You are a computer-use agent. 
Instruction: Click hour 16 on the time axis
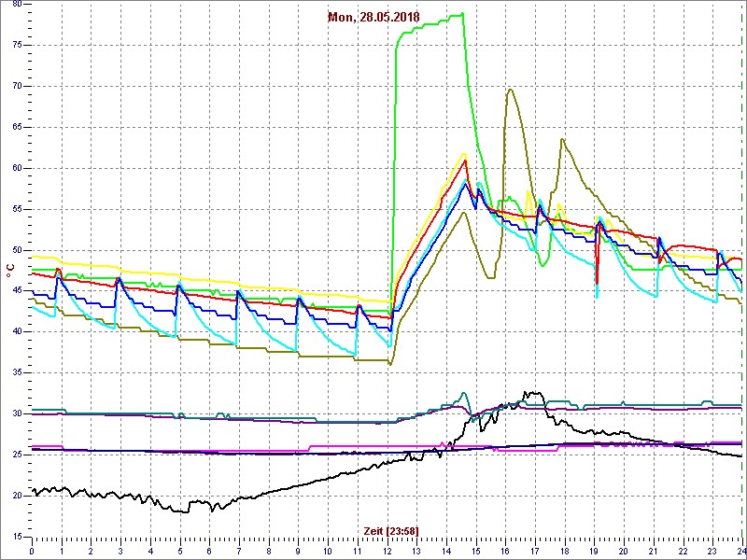click(x=505, y=551)
